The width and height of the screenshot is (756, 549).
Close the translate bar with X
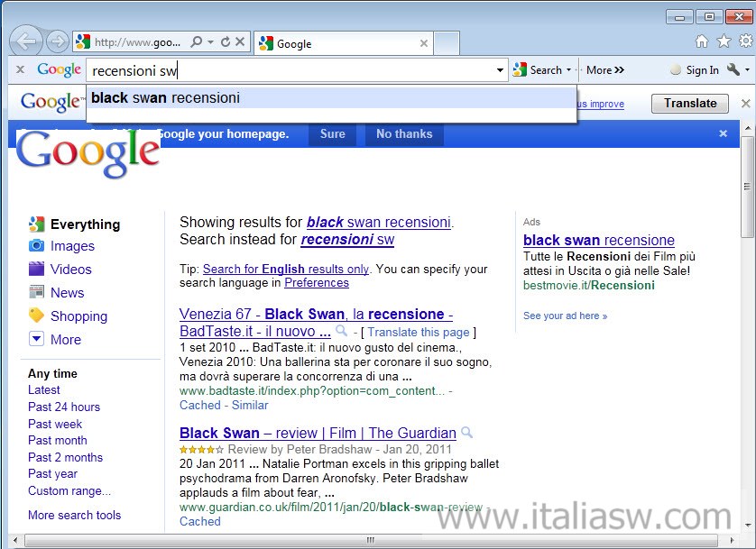coord(745,103)
